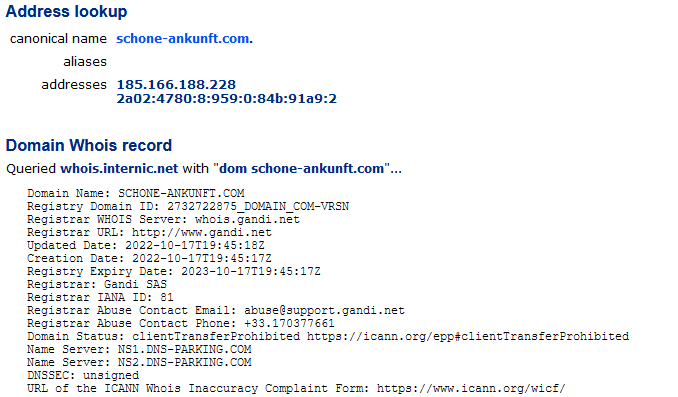Open the schone-ankunft.com canonical name link
This screenshot has height=397, width=678.
(x=182, y=38)
